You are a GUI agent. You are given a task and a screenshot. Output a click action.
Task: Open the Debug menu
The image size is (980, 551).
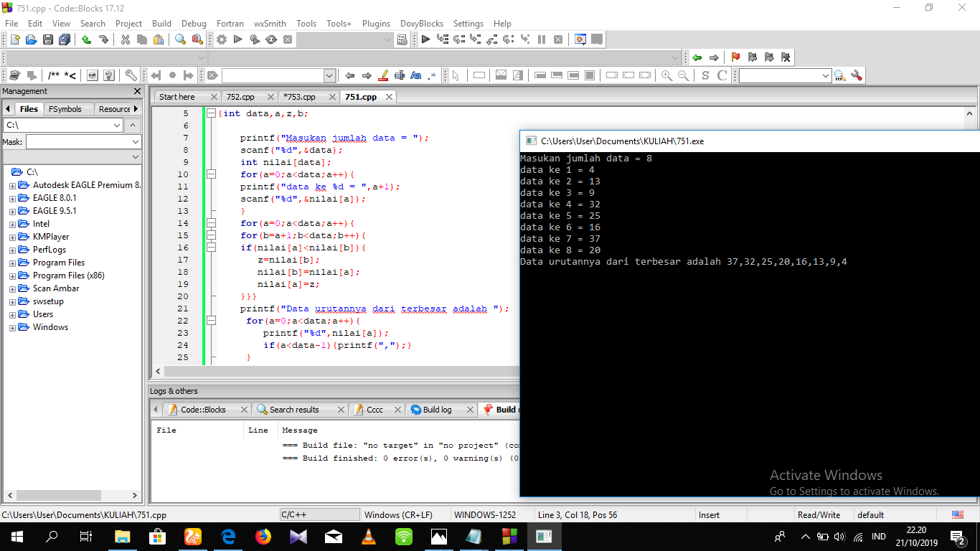[194, 24]
